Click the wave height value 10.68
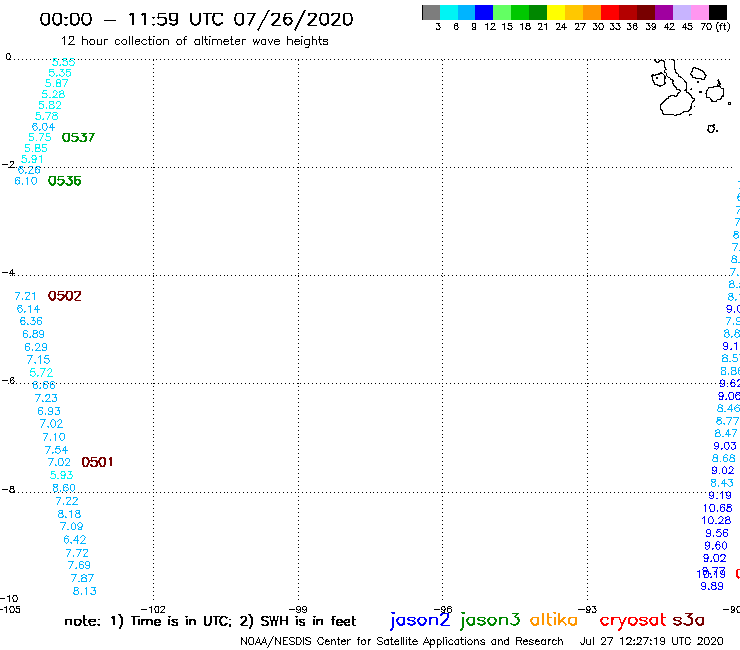This screenshot has width=740, height=650. [717, 508]
